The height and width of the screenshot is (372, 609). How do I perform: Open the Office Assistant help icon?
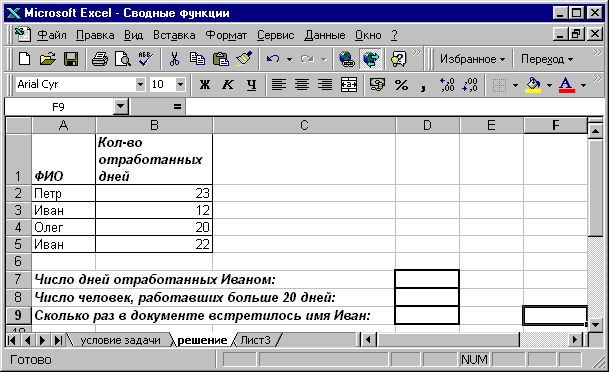pos(398,59)
